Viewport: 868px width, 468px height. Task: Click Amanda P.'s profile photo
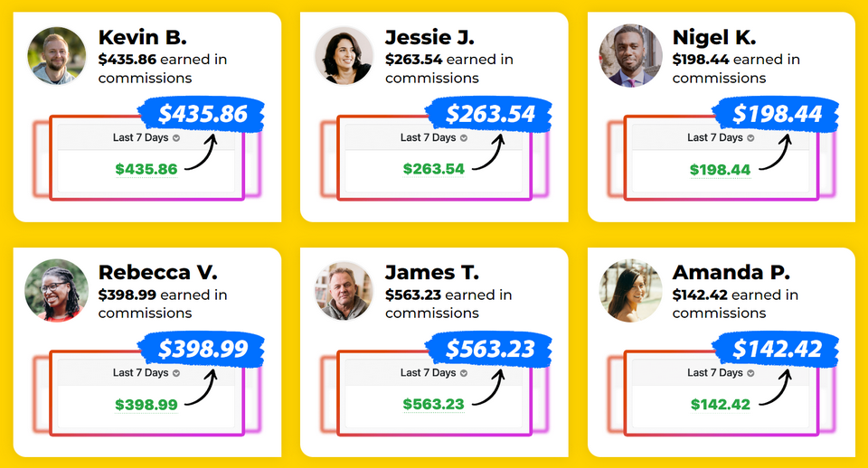[630, 290]
